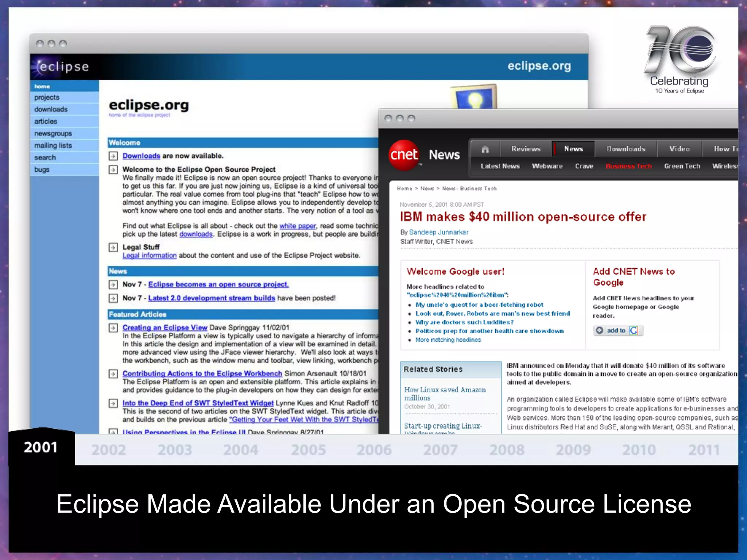
Task: Click the arrow icon next to Downloads are now available
Action: click(113, 156)
